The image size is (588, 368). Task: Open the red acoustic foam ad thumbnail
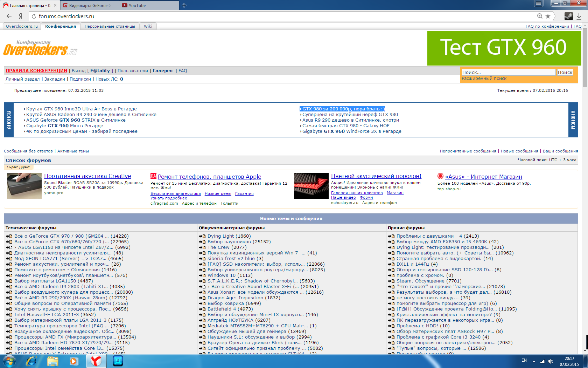[x=311, y=186]
